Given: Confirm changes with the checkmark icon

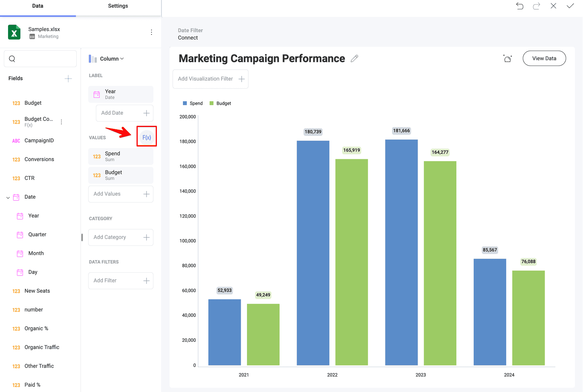Looking at the screenshot, I should tap(570, 6).
